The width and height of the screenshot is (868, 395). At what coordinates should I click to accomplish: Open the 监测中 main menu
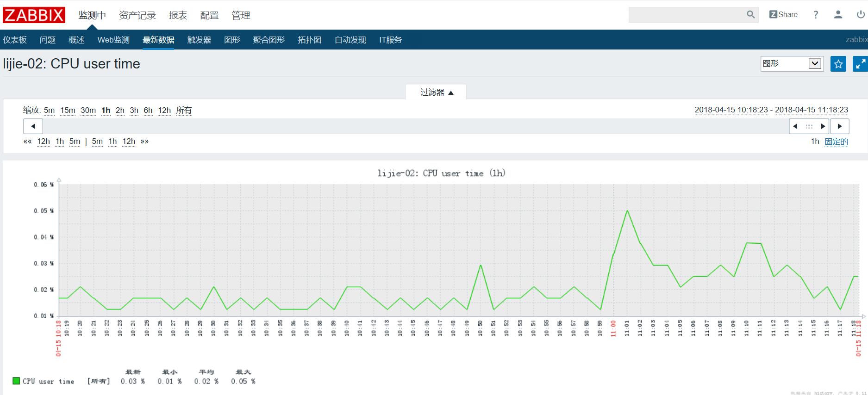point(92,15)
